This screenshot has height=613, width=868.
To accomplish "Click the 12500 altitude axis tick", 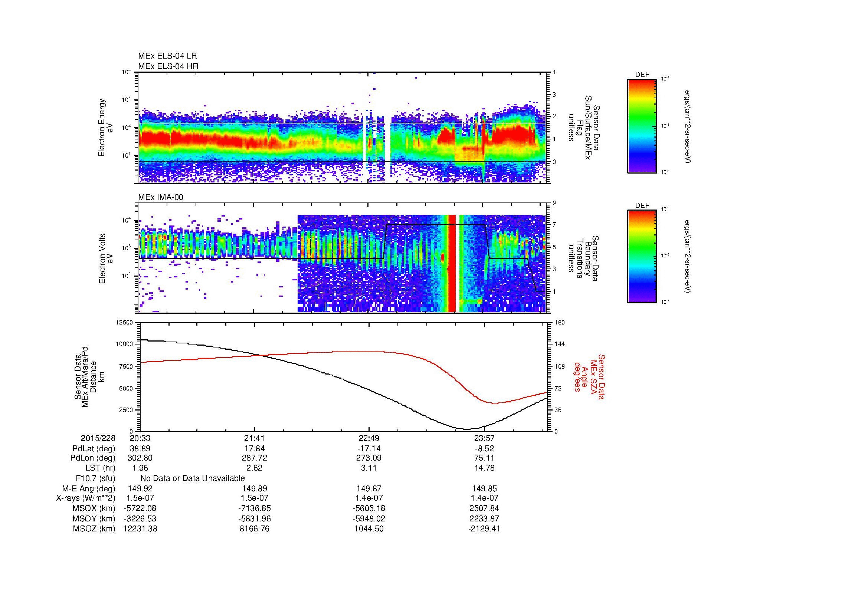I will [x=125, y=322].
